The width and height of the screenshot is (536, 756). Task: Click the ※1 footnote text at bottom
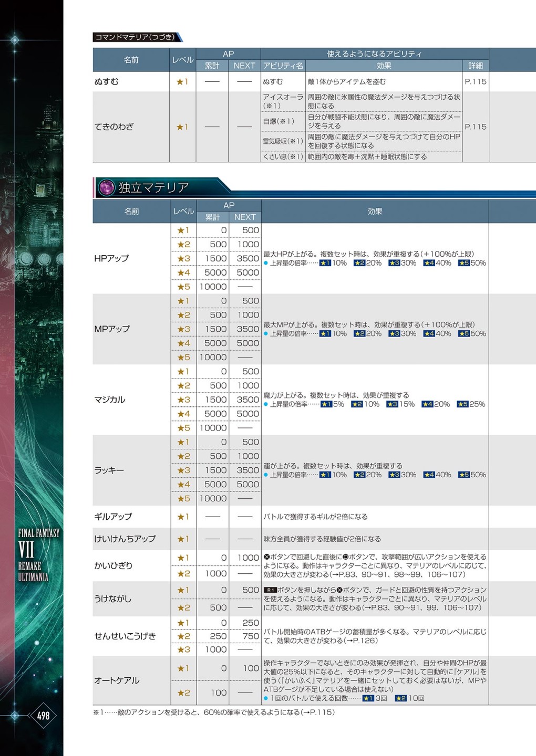[213, 712]
